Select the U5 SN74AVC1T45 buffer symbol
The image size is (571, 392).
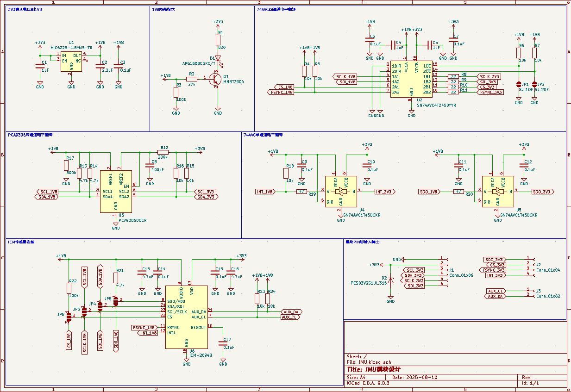coord(498,192)
